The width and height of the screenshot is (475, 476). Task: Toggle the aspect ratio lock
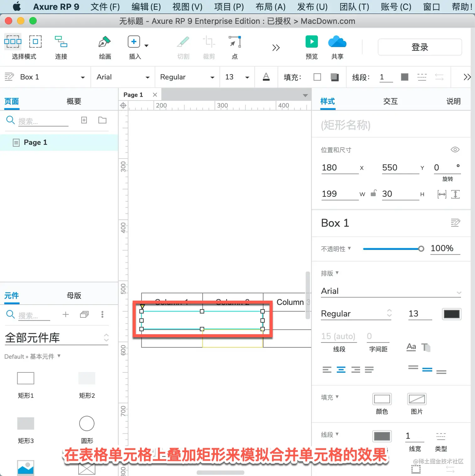coord(373,193)
